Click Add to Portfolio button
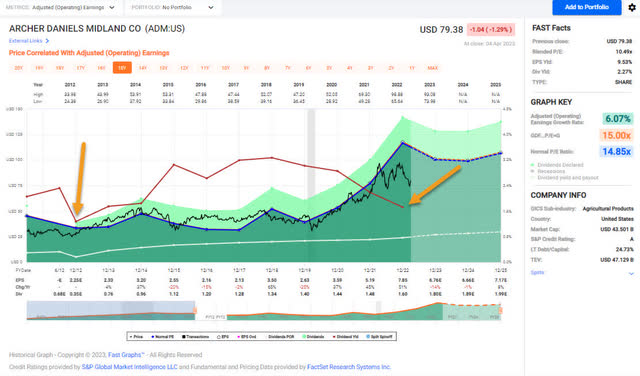Screen dimensions: 640x376 coord(587,7)
